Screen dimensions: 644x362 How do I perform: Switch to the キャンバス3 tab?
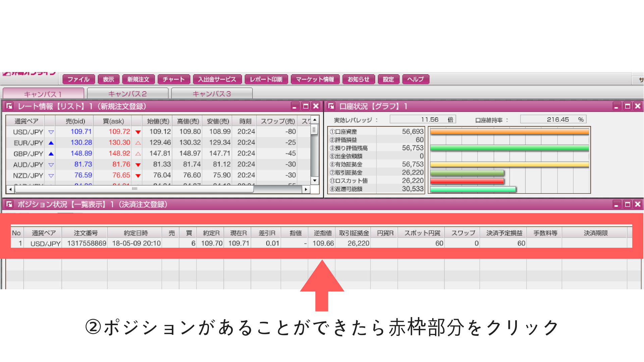(212, 94)
